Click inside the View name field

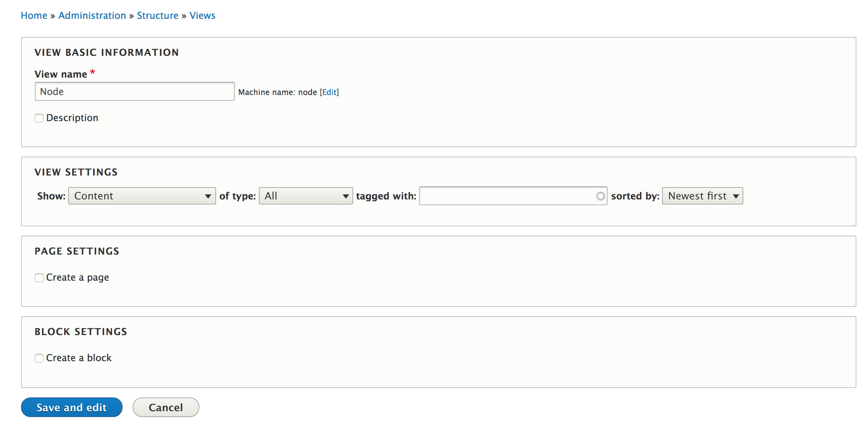pyautogui.click(x=134, y=91)
